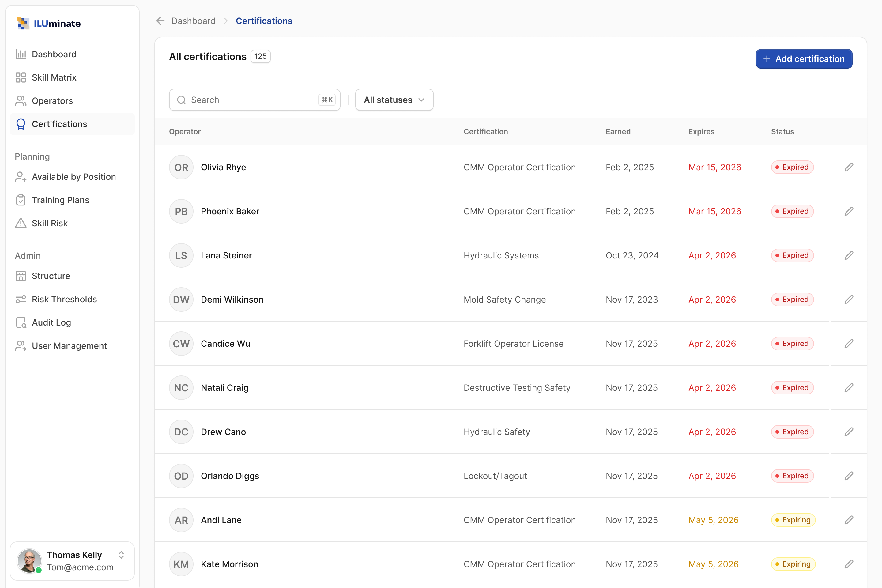This screenshot has width=882, height=588.
Task: Edit Orlando Diggs Lockout/Tagout certification
Action: [x=849, y=476]
